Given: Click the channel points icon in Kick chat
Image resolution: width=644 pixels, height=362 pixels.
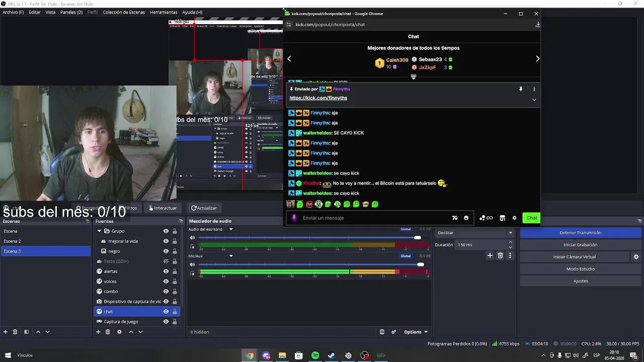Looking at the screenshot, I should pyautogui.click(x=486, y=218).
